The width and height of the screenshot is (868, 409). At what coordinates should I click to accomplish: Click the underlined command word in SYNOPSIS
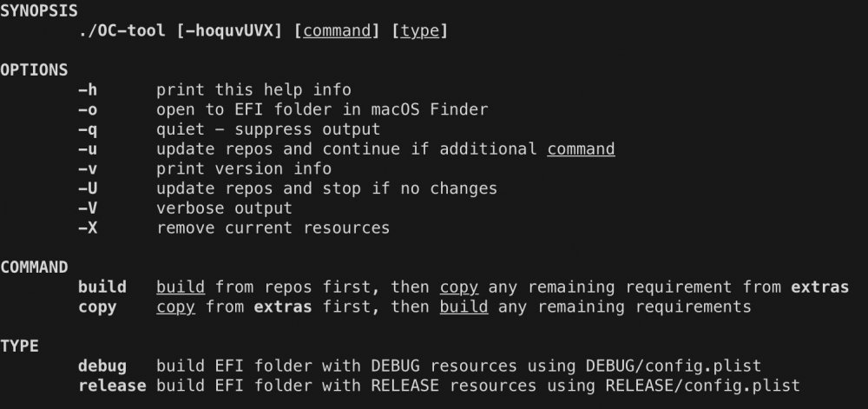pos(337,30)
